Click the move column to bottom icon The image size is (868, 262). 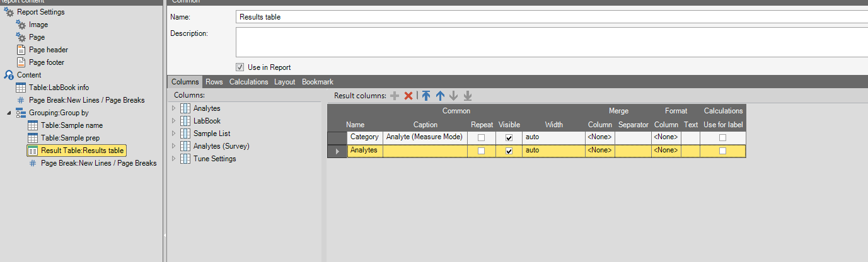[x=468, y=96]
